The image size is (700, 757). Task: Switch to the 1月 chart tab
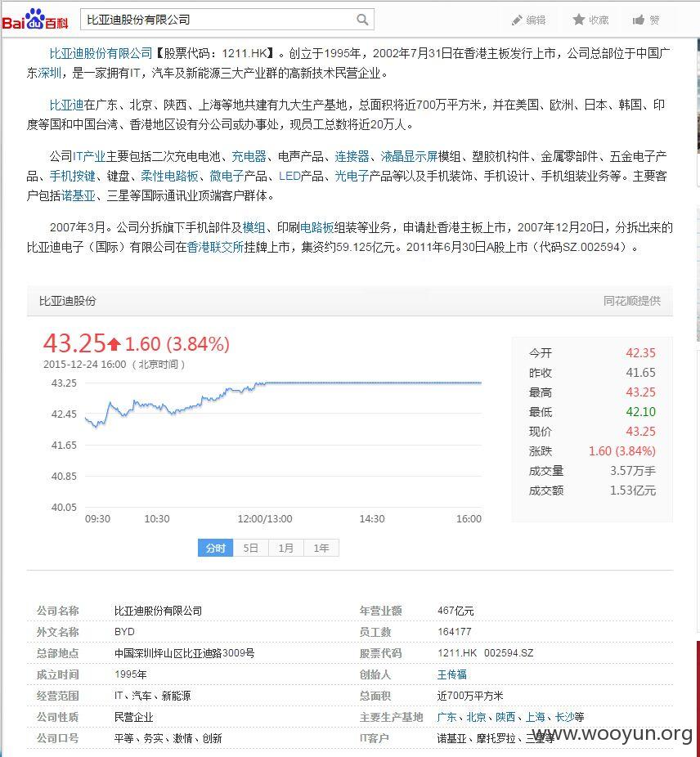click(x=285, y=548)
